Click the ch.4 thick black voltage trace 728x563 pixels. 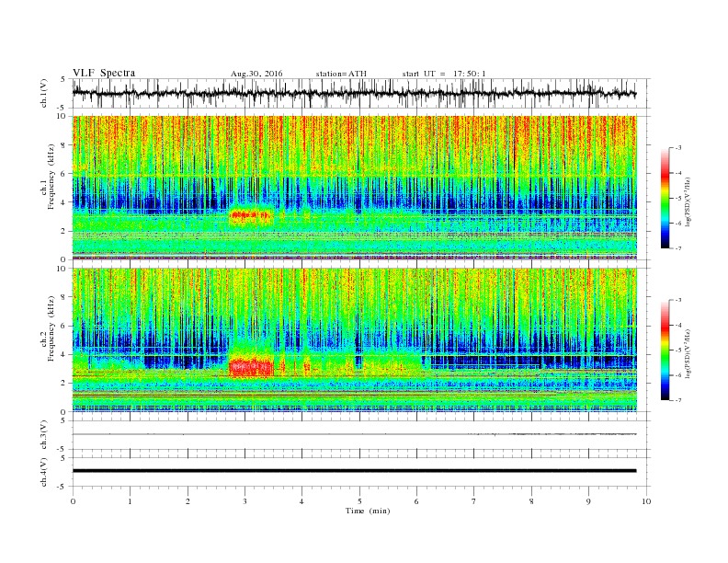click(354, 471)
